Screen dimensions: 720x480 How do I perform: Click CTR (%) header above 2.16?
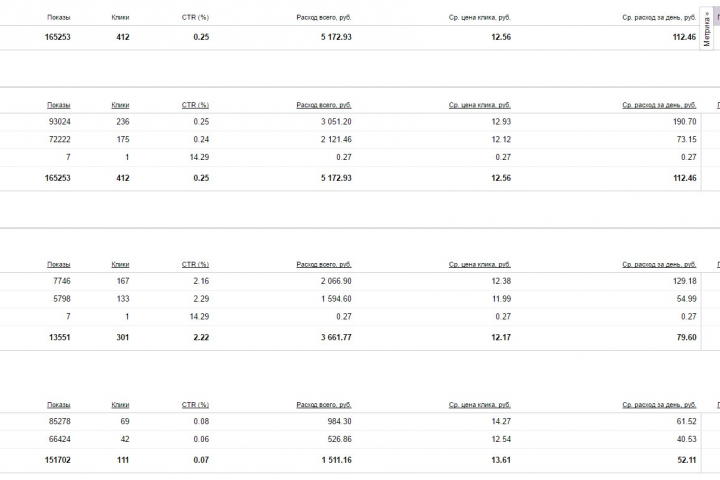[195, 265]
